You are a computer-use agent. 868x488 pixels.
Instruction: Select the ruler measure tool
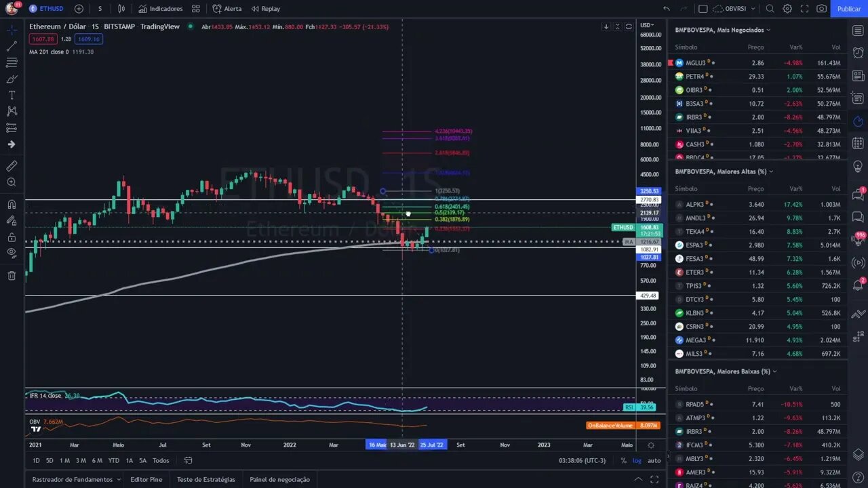(x=12, y=166)
